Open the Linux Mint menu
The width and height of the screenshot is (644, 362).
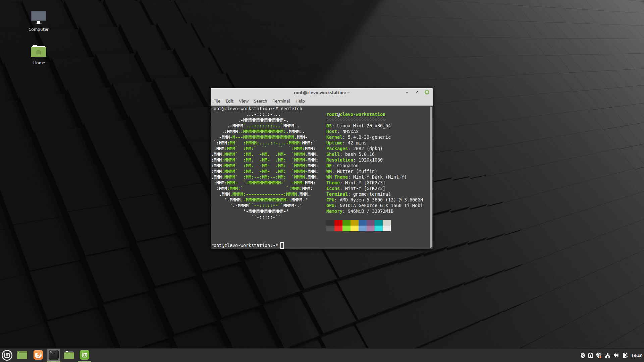tap(7, 355)
